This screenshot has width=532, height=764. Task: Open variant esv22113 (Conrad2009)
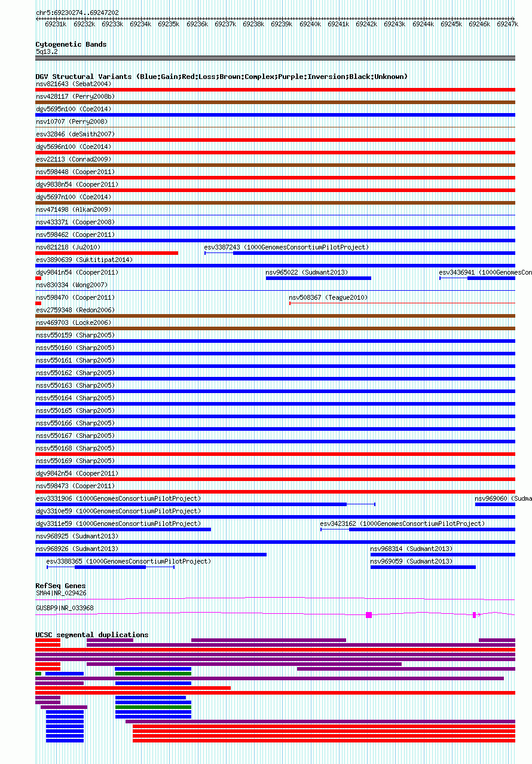[74, 159]
